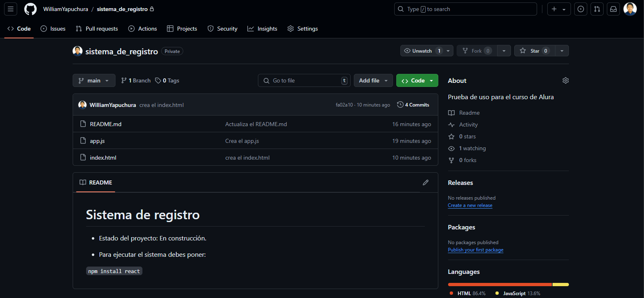Click the commit history clock icon
The image size is (644, 298).
point(400,105)
